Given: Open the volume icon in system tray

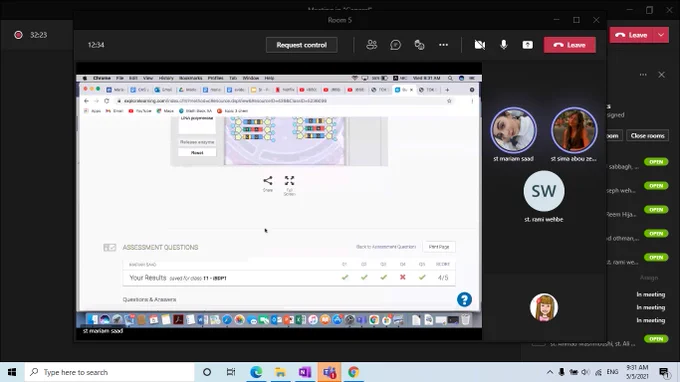Looking at the screenshot, I should pyautogui.click(x=585, y=372).
